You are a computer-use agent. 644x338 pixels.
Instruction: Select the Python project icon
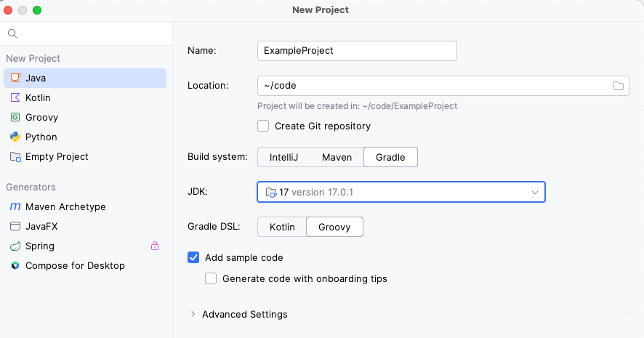pyautogui.click(x=15, y=137)
